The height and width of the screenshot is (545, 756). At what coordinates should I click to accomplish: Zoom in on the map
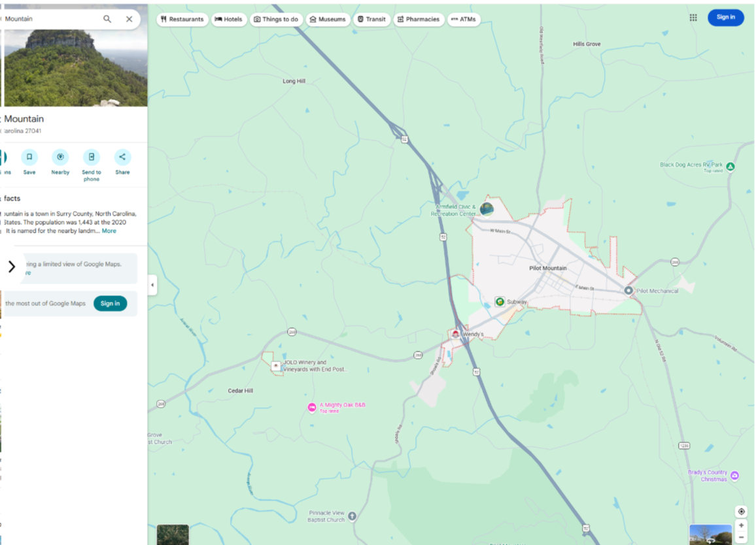coord(741,525)
